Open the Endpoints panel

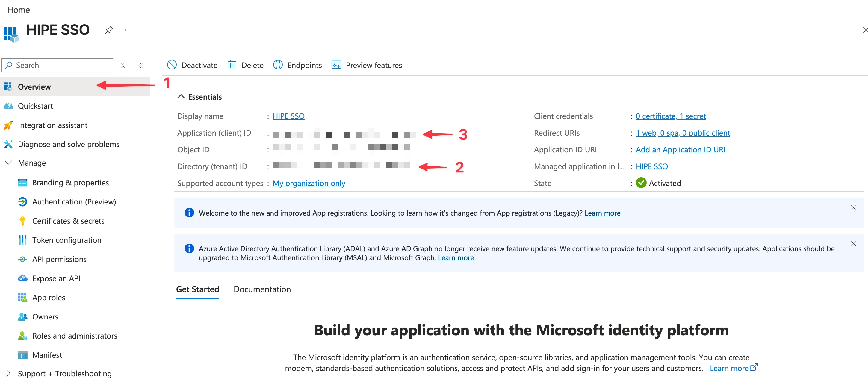pyautogui.click(x=297, y=65)
